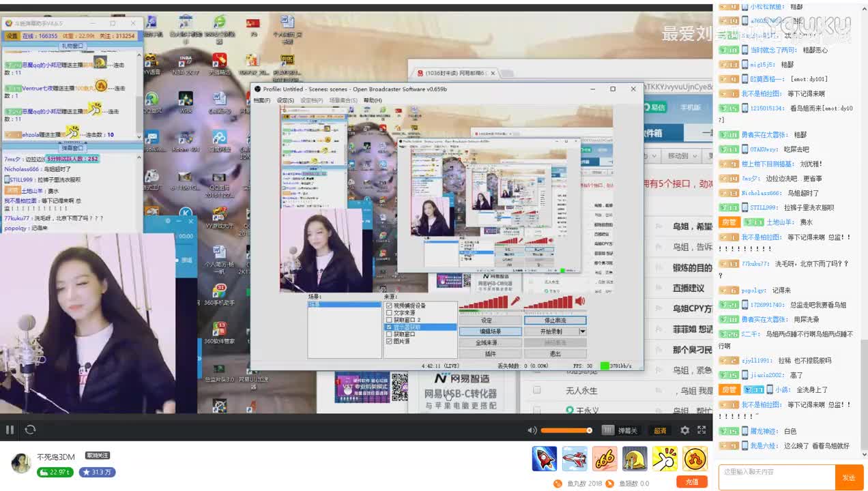Select the 网易邮箱 browser tab
The width and height of the screenshot is (868, 491).
tap(454, 73)
